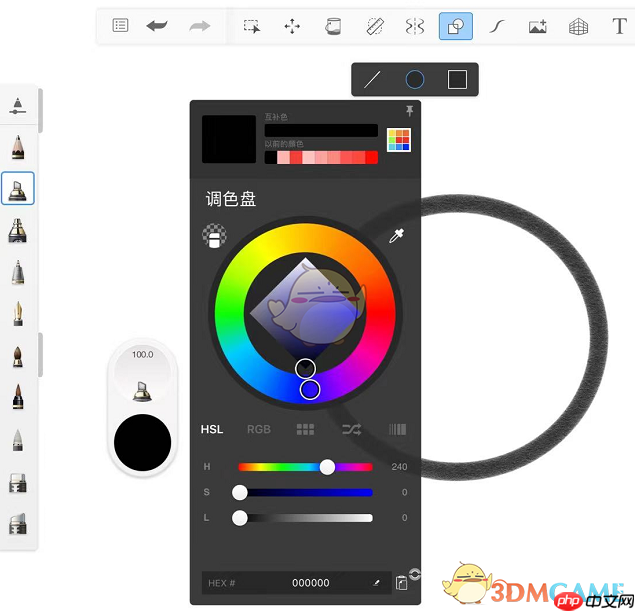Screen dimensions: 635x611
Task: Click the reset refresh color icon
Action: (415, 574)
